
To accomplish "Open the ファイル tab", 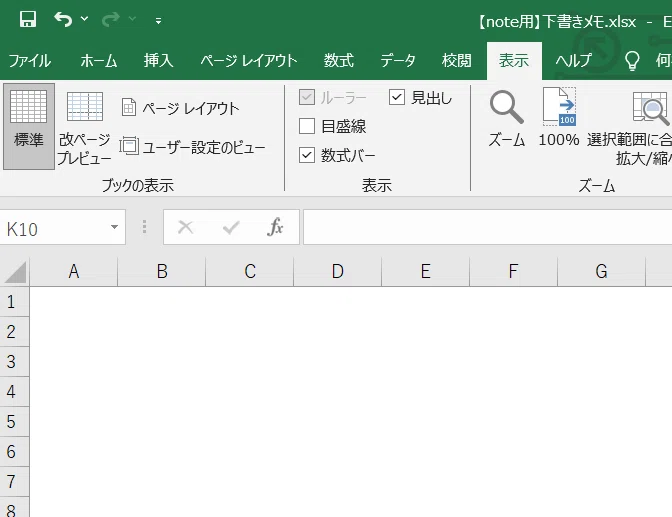I will click(x=30, y=60).
